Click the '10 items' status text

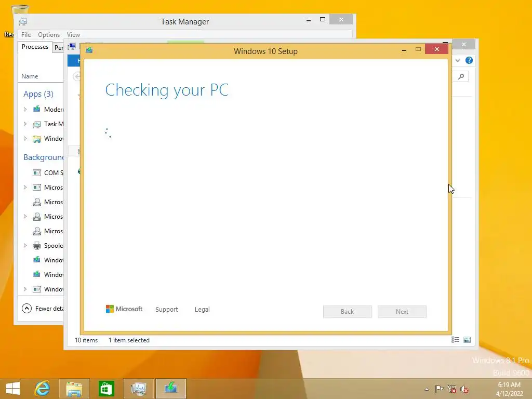point(86,340)
